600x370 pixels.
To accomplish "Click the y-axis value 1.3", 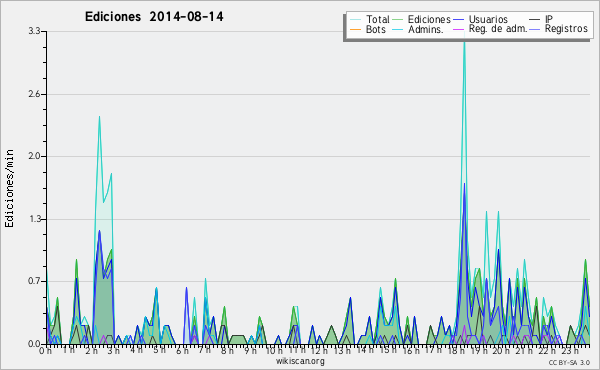I will pyautogui.click(x=34, y=219).
